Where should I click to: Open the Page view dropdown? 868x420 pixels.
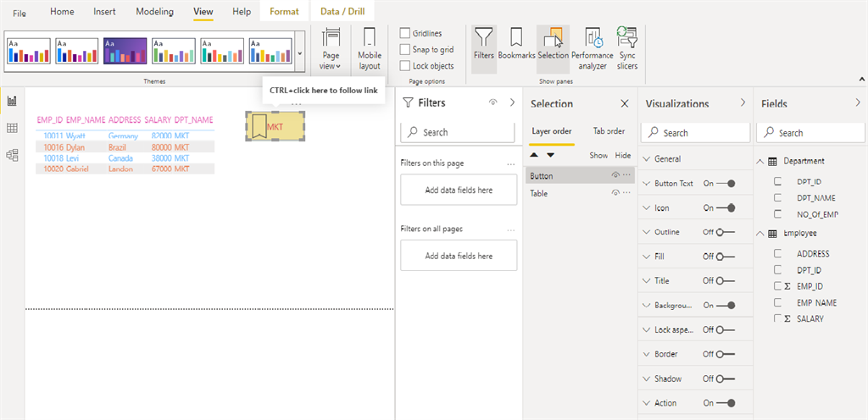point(331,50)
